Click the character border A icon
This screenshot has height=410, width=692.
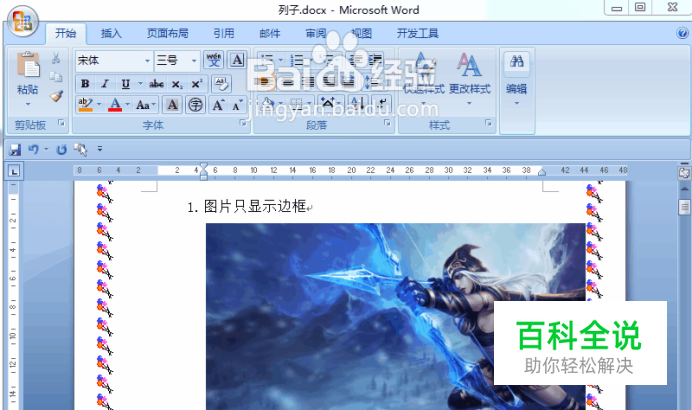tap(237, 60)
